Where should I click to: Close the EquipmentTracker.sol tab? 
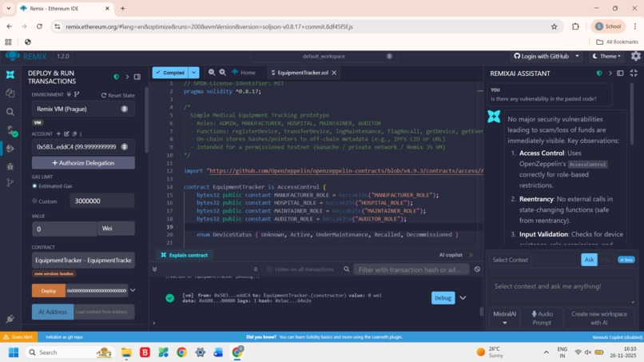334,72
